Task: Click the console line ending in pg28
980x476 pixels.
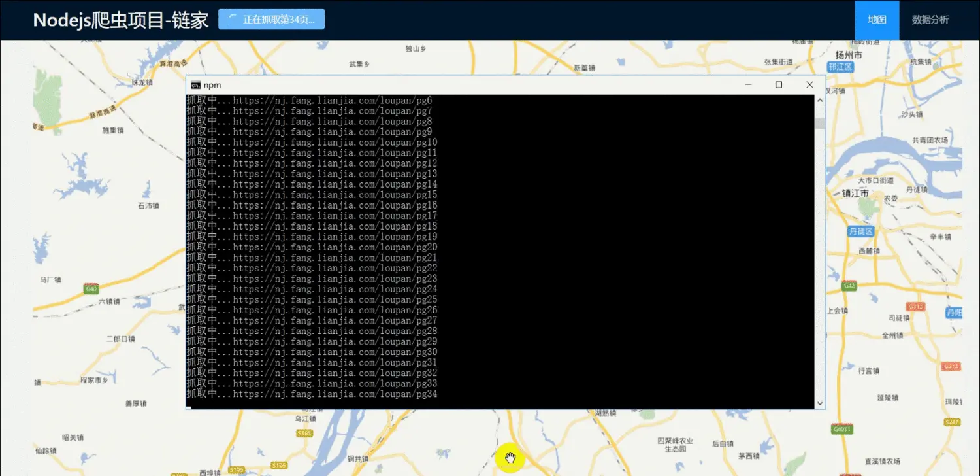Action: coord(312,331)
